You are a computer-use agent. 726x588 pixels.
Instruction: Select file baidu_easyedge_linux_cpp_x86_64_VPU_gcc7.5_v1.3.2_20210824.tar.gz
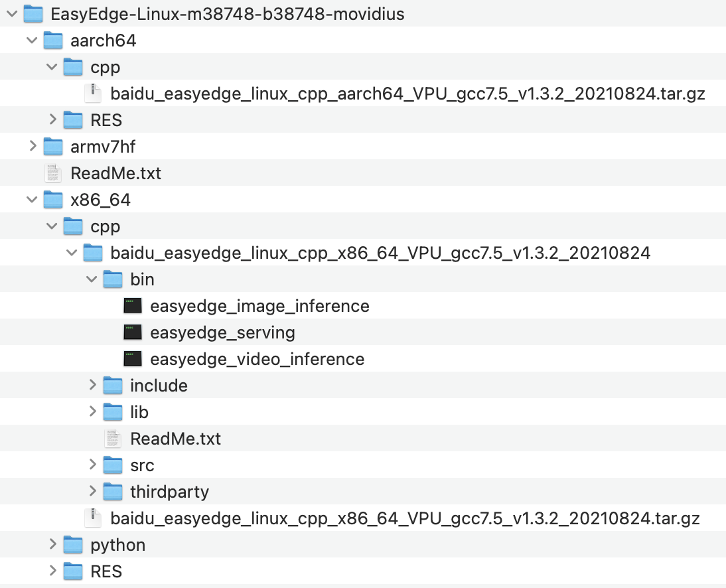click(x=405, y=518)
